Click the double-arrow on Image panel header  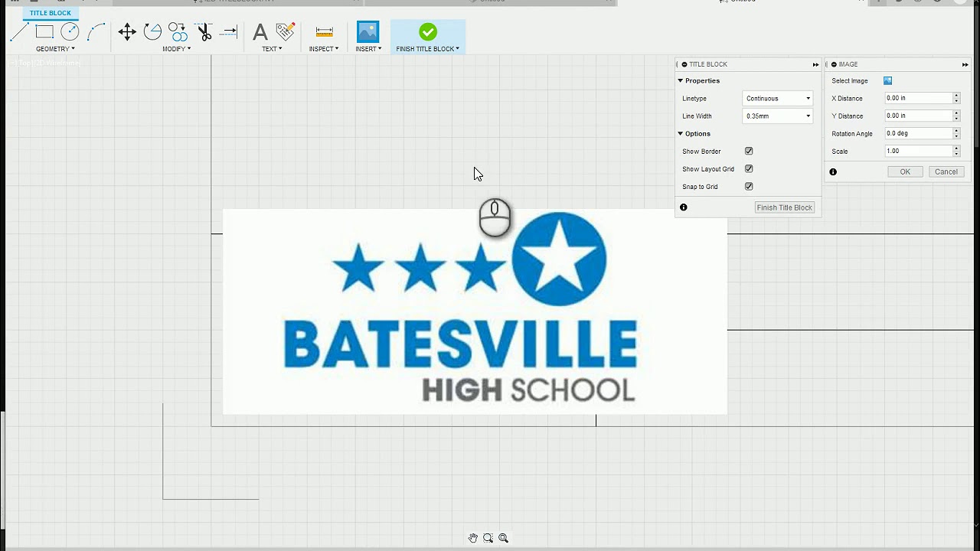coord(965,64)
